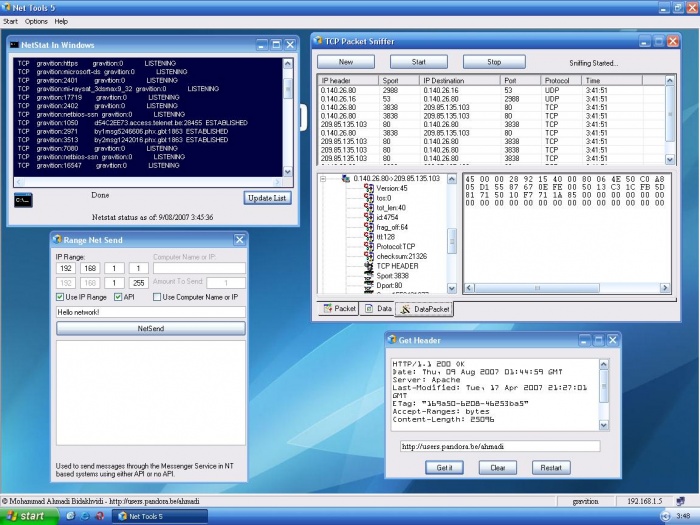The image size is (700, 525).
Task: Click the Get Header URL input field
Action: [x=499, y=446]
